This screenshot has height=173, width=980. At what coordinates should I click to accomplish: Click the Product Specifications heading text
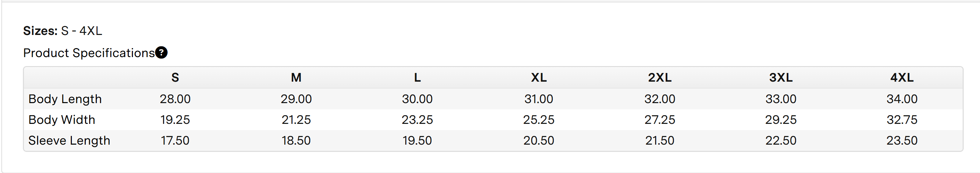pos(89,53)
